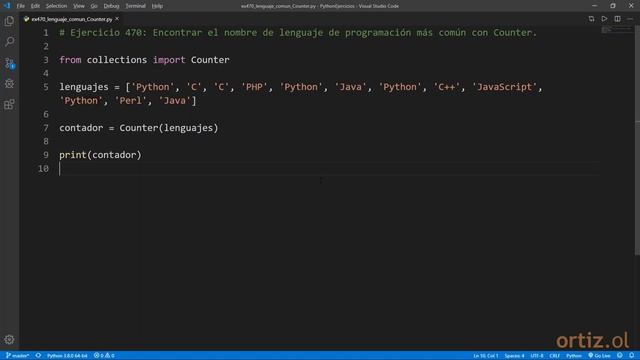Open the Edit menu

tap(35, 6)
